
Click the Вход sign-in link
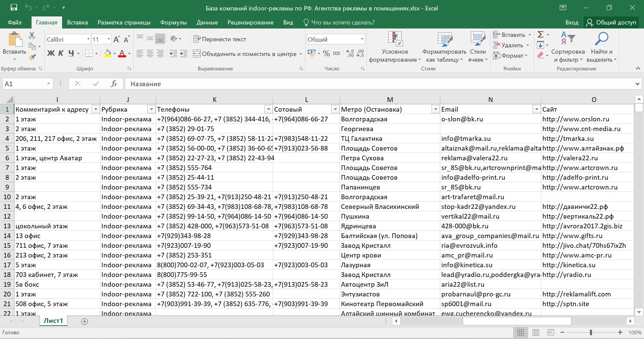tap(572, 22)
